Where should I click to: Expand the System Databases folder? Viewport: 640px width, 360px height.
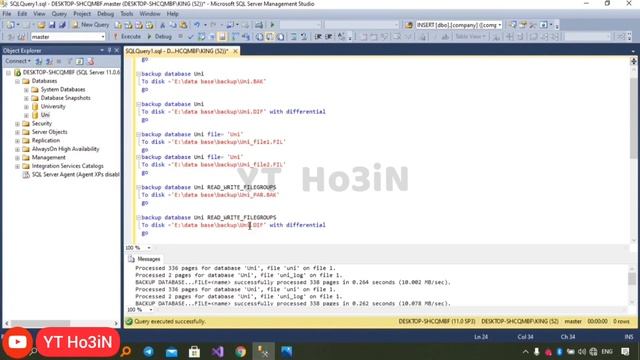point(26,89)
